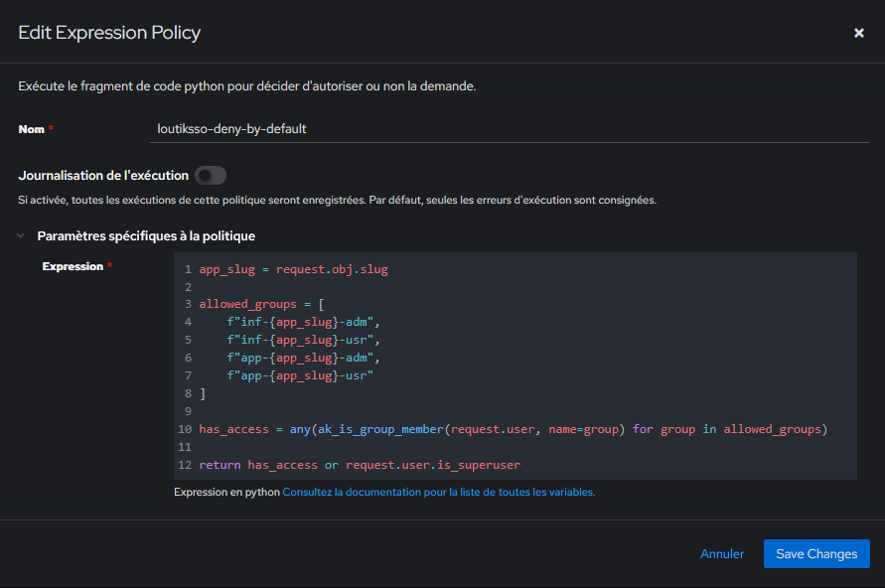The width and height of the screenshot is (885, 588).
Task: Click the f"inf-{app_slug}-adm" line
Action: 303,322
